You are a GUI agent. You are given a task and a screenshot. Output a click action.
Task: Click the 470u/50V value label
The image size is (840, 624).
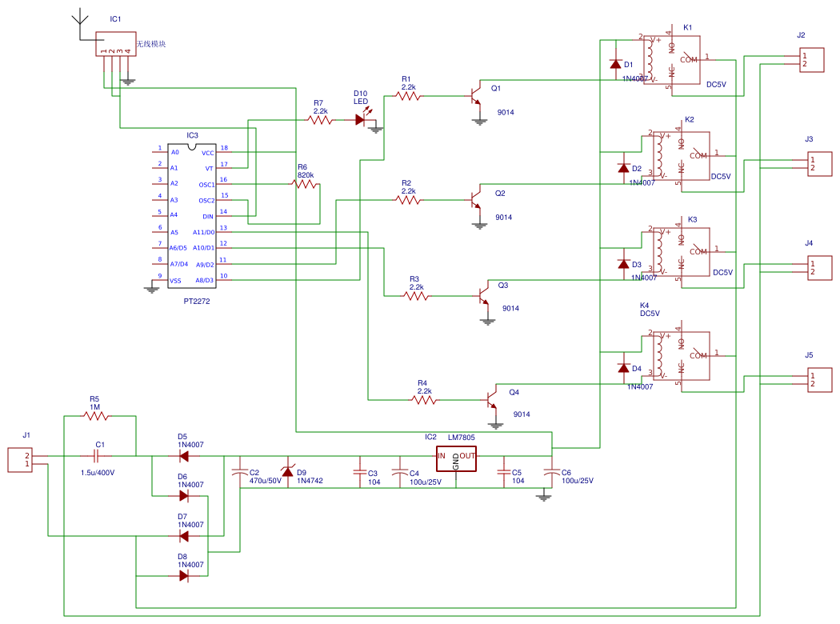tap(265, 481)
